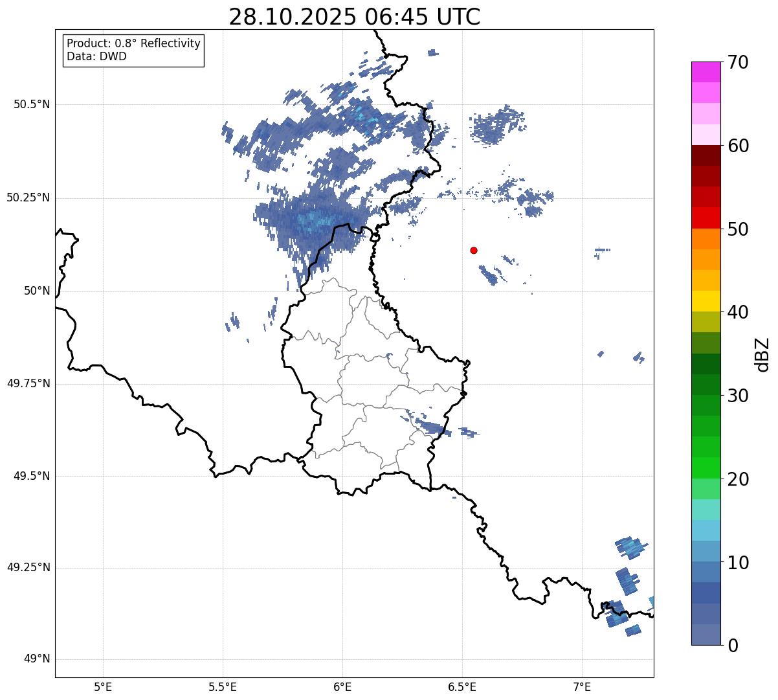Click the longitude label 7°E
The image size is (778, 700).
(582, 686)
